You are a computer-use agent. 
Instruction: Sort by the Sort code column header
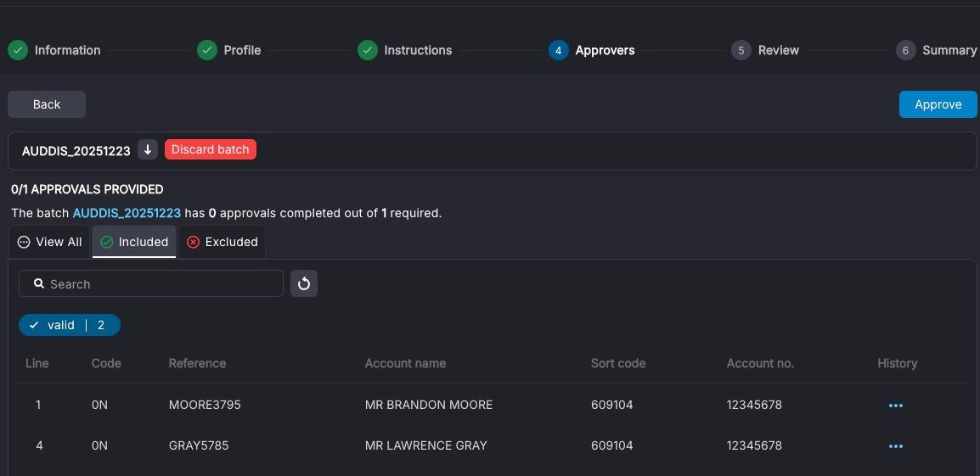[x=618, y=363]
